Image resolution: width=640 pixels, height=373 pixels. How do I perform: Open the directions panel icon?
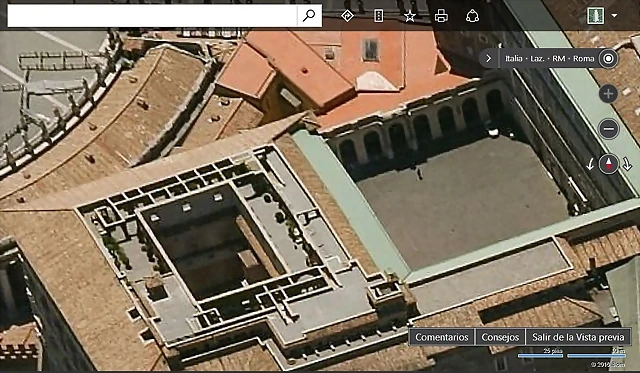[x=347, y=16]
